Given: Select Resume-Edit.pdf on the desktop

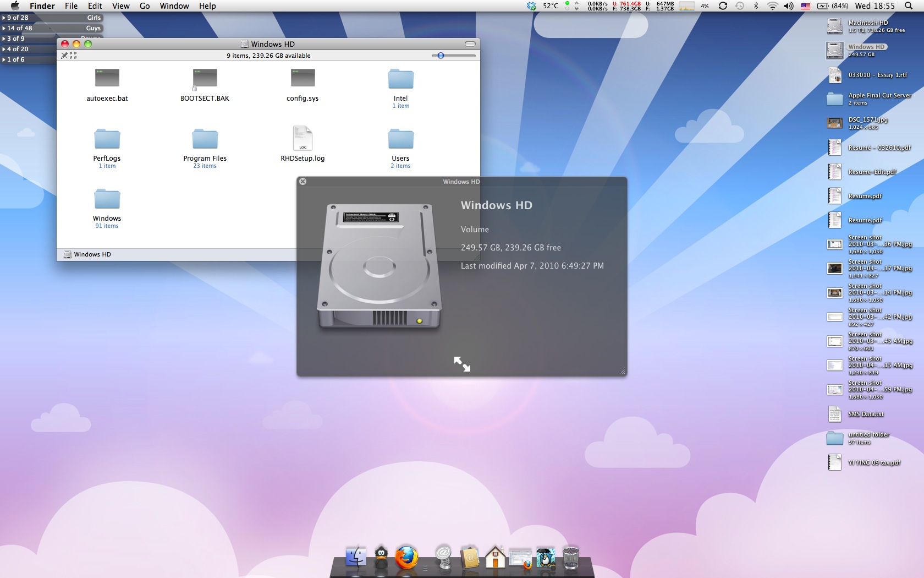Looking at the screenshot, I should pos(835,172).
